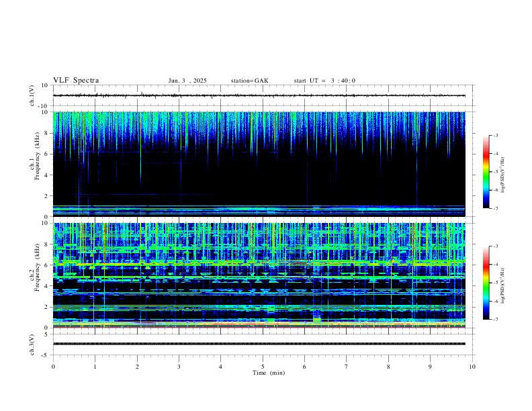
Task: Click the "start UT = 3:40:0" text
Action: point(324,81)
